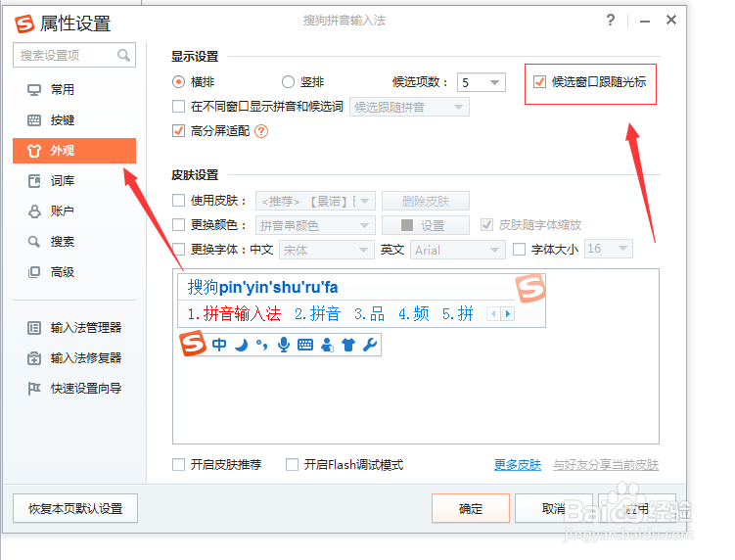Click candidate 2.拼音 in preview
735x560 pixels.
pos(317,313)
